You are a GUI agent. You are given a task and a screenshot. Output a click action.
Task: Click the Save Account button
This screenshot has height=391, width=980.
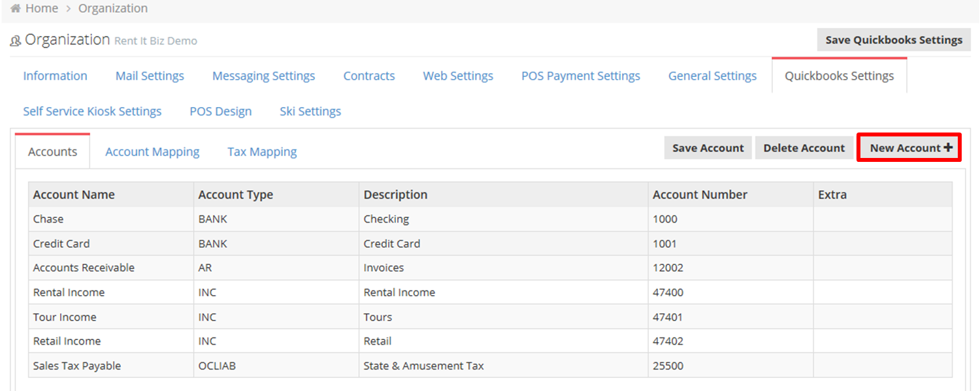[708, 148]
